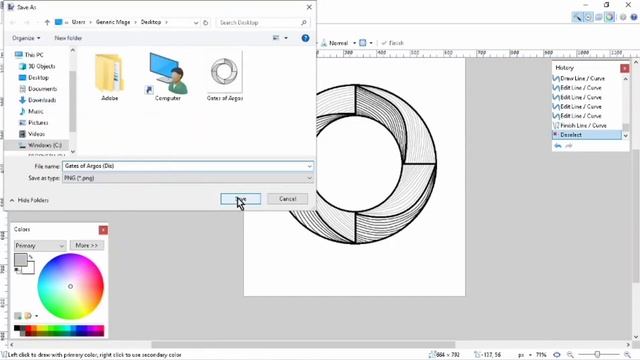Click the Finish button in toolbar
The image size is (640, 360).
pos(392,43)
